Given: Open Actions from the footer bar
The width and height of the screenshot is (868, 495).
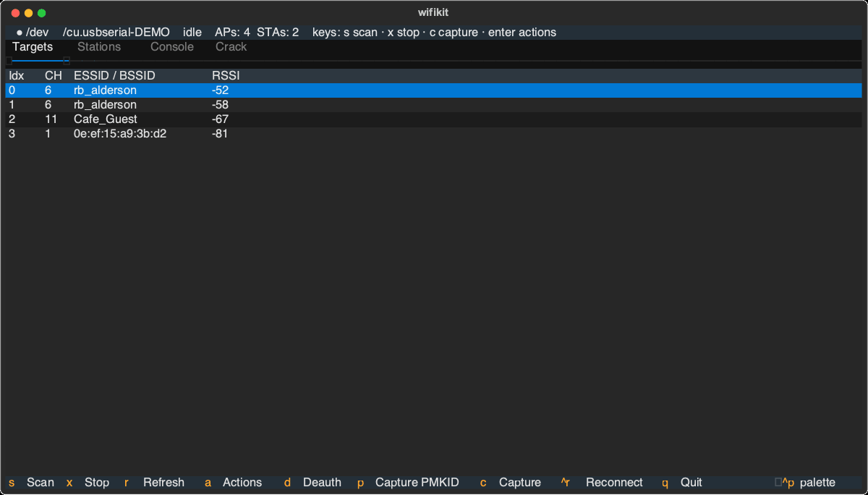Looking at the screenshot, I should [x=233, y=482].
